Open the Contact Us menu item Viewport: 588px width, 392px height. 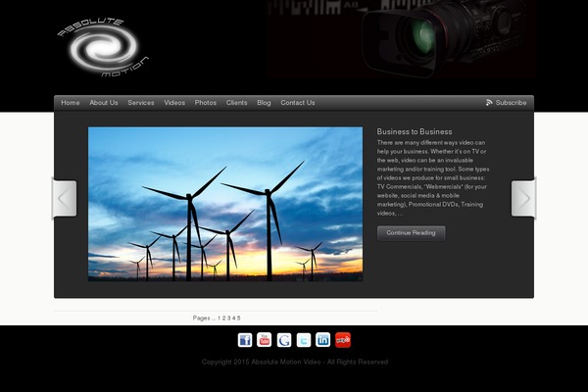pyautogui.click(x=298, y=102)
